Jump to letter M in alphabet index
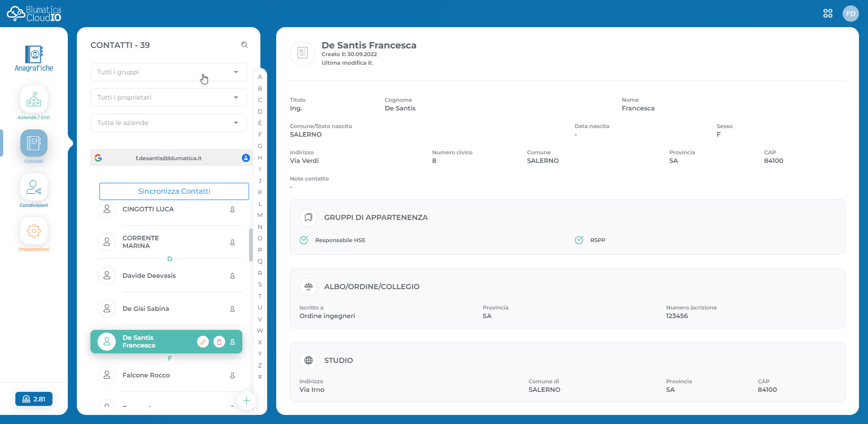Image resolution: width=868 pixels, height=424 pixels. click(260, 215)
